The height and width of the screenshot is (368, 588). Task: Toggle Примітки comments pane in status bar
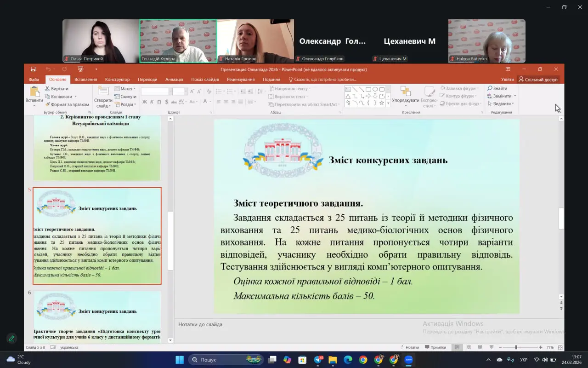[x=435, y=347]
